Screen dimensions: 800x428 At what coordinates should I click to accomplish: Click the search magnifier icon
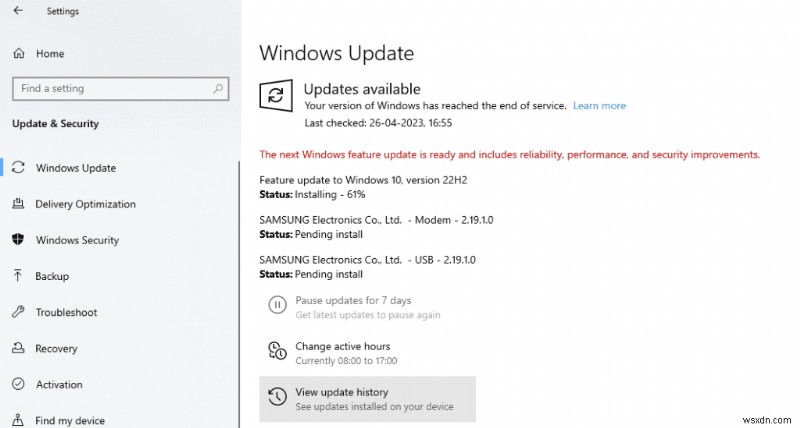click(218, 89)
